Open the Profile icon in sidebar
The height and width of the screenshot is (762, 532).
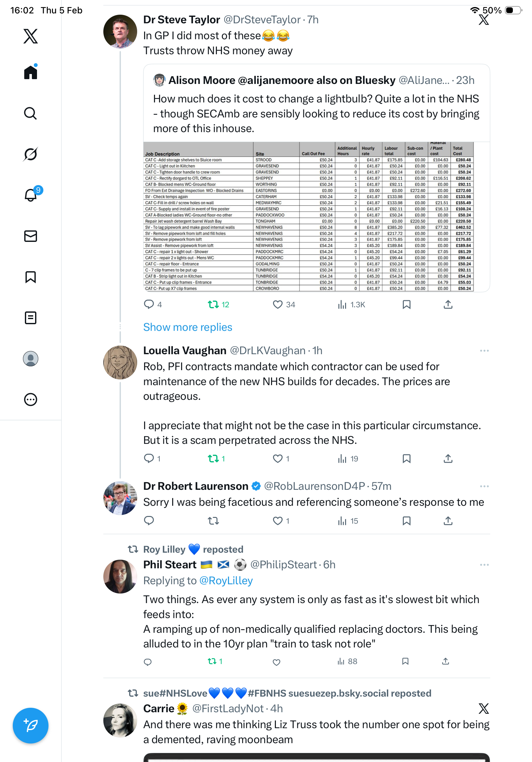tap(31, 359)
